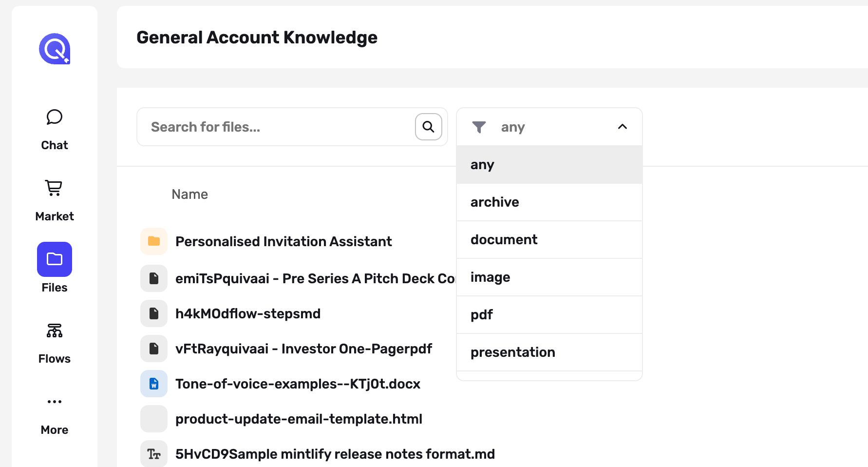868x467 pixels.
Task: Open product-update-email-template.html file name
Action: click(x=299, y=419)
